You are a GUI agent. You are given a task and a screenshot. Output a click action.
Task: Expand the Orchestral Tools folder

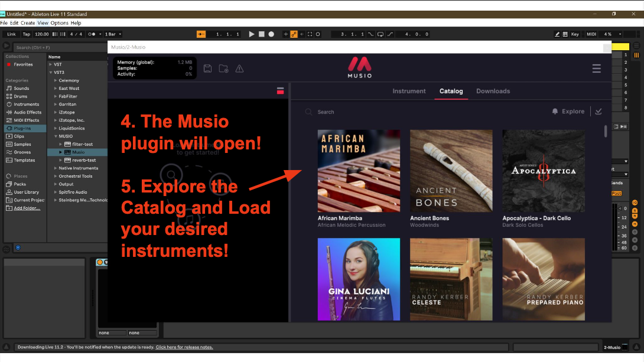(56, 176)
